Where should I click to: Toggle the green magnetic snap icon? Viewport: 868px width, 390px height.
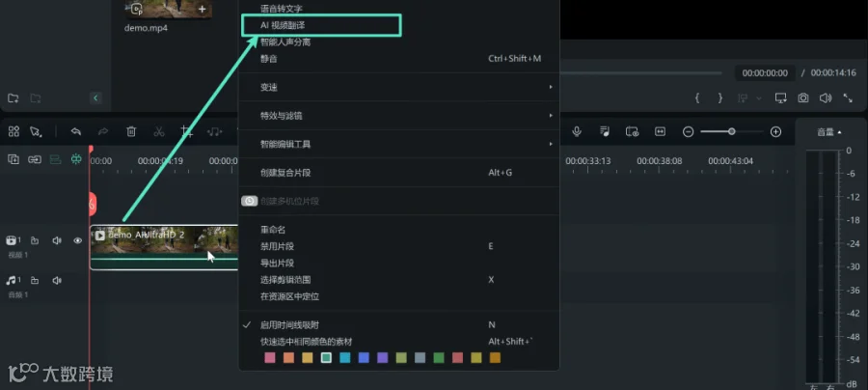click(76, 159)
